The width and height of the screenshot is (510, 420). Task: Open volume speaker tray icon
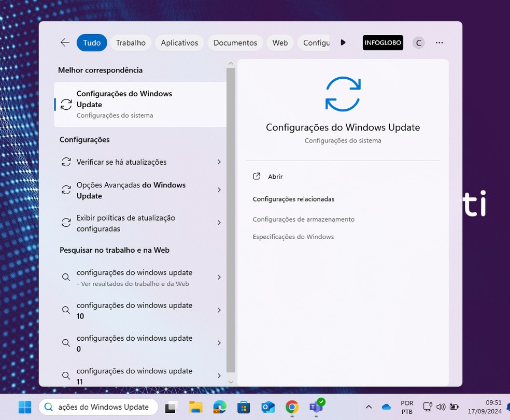(441, 407)
